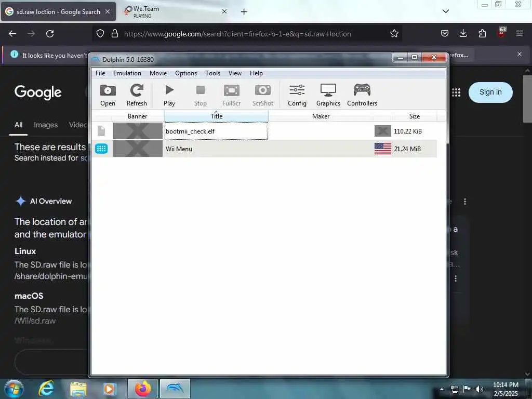The height and width of the screenshot is (399, 532).
Task: Switch to Firefox in the taskbar
Action: pyautogui.click(x=143, y=389)
